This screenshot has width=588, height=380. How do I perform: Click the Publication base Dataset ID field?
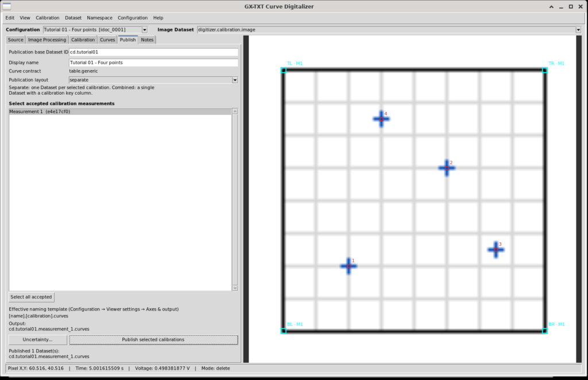153,52
